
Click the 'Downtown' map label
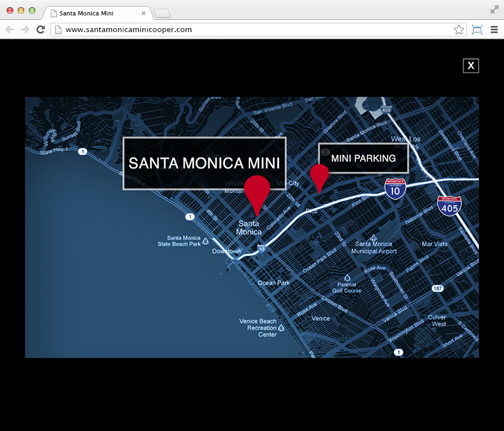click(x=226, y=251)
